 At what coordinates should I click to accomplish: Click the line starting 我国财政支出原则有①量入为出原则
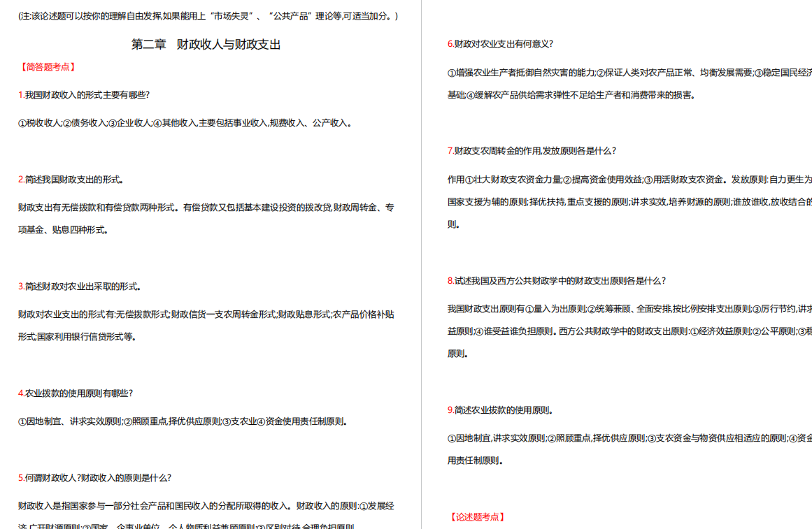pyautogui.click(x=629, y=309)
